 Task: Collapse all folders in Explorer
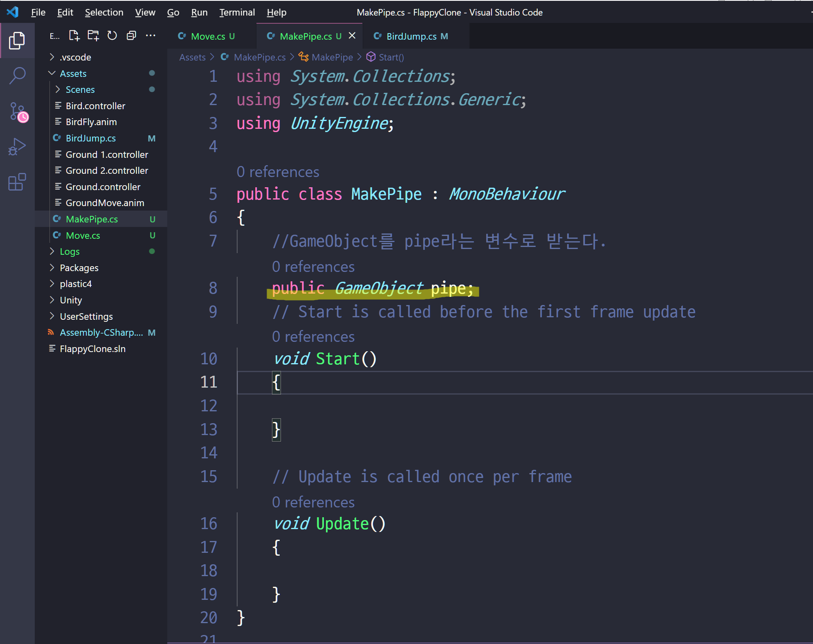click(x=131, y=36)
